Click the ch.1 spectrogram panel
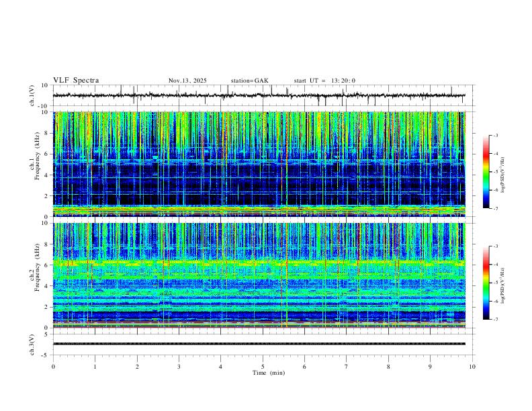Image resolution: width=532 pixels, height=411 pixels. [x=259, y=164]
